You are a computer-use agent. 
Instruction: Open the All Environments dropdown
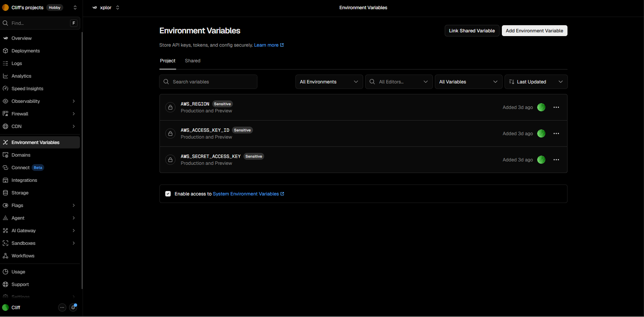pos(329,82)
